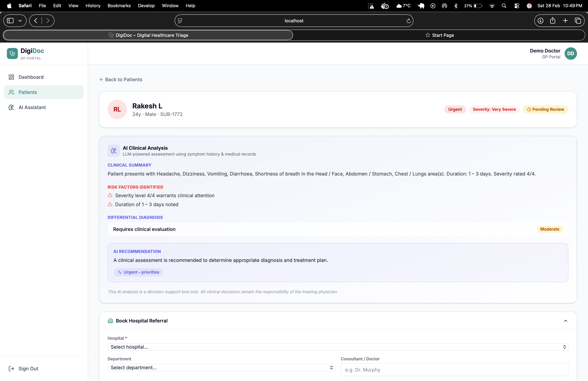588x381 pixels.
Task: Click the new tab plus icon
Action: pos(565,21)
